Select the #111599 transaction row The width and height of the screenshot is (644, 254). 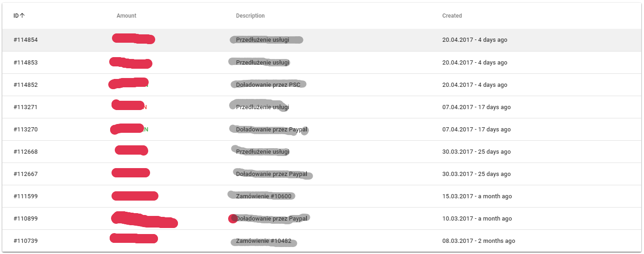pos(26,196)
